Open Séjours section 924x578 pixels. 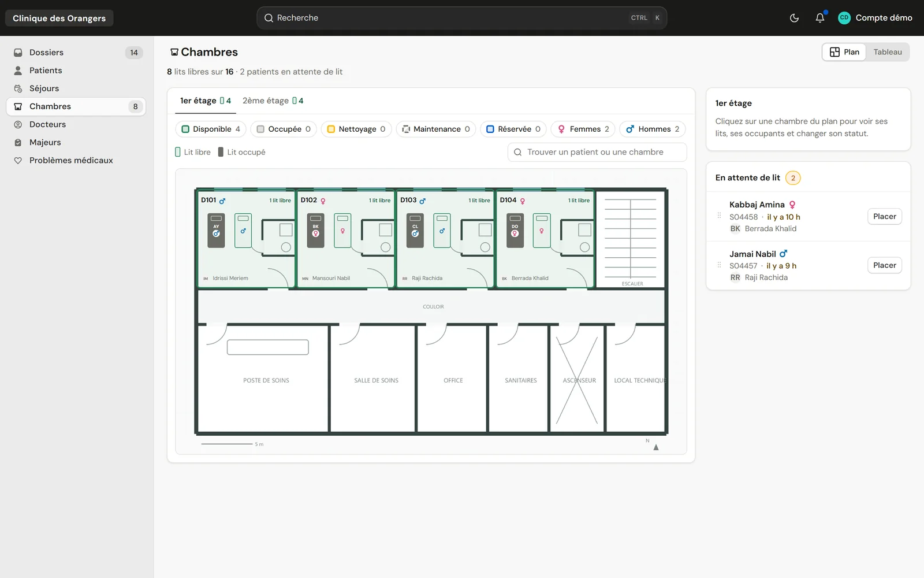pyautogui.click(x=76, y=88)
